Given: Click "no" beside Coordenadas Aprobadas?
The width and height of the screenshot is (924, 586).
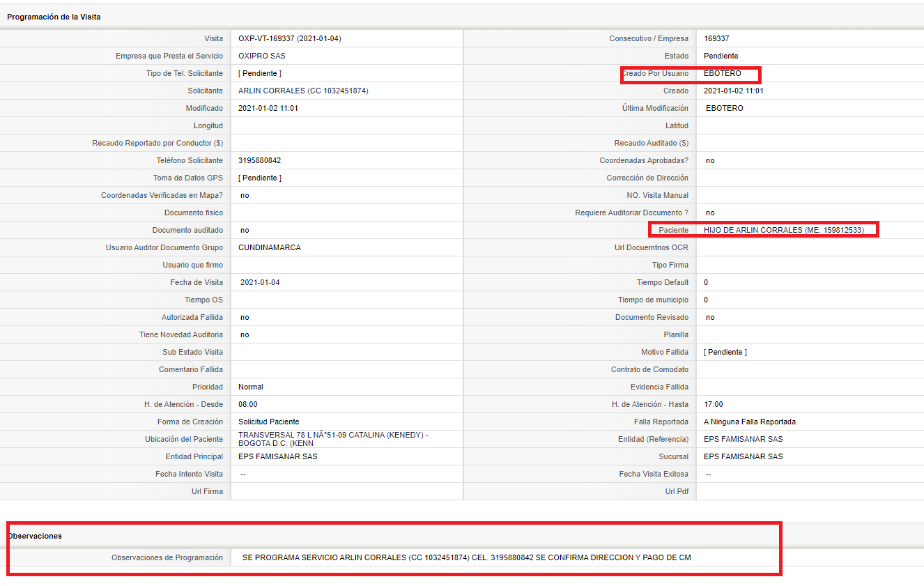Looking at the screenshot, I should click(x=710, y=160).
